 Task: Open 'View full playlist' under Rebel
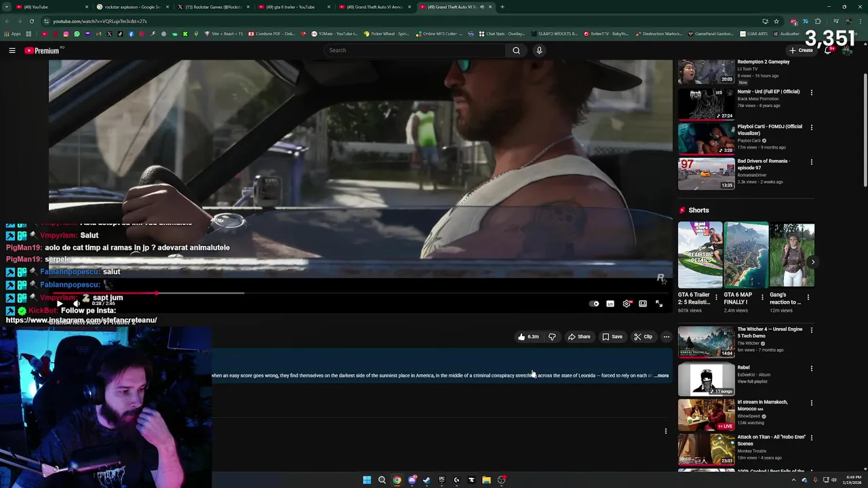click(753, 382)
